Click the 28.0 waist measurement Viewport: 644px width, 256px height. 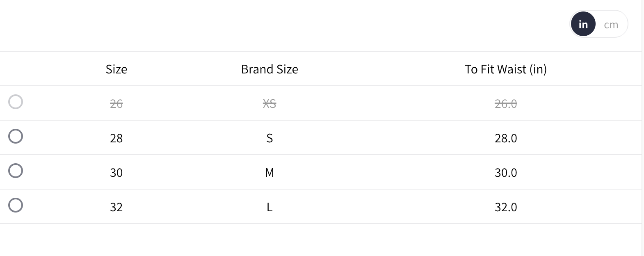505,138
